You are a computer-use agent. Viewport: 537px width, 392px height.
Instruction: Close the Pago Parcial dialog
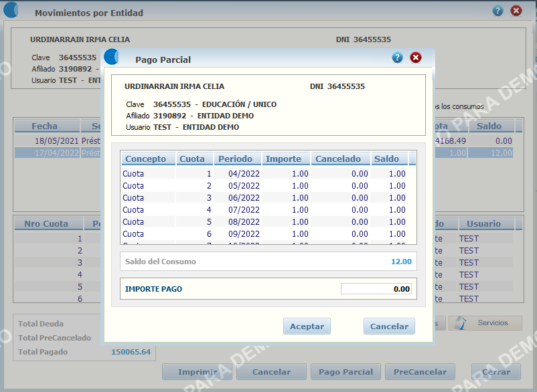[x=416, y=58]
